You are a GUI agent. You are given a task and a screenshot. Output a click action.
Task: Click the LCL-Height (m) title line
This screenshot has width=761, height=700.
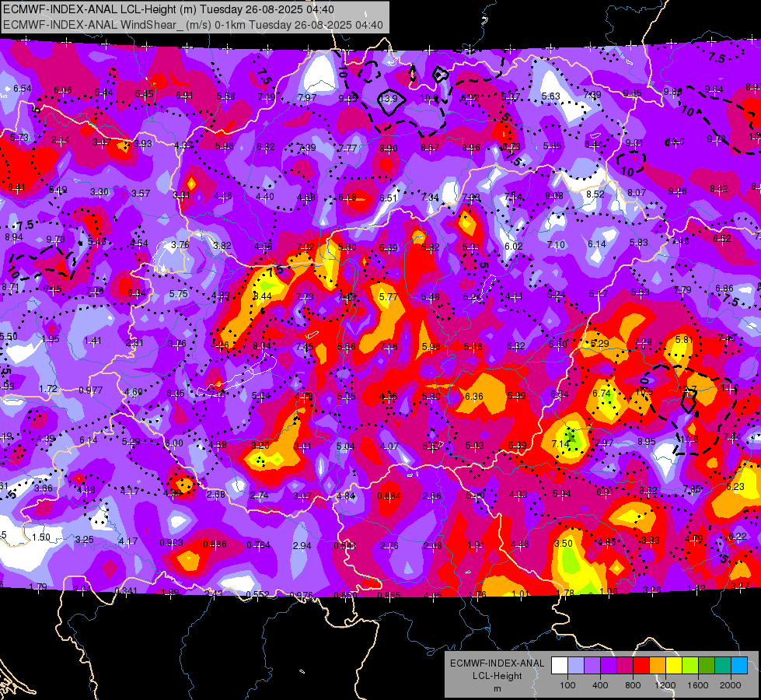pyautogui.click(x=169, y=9)
